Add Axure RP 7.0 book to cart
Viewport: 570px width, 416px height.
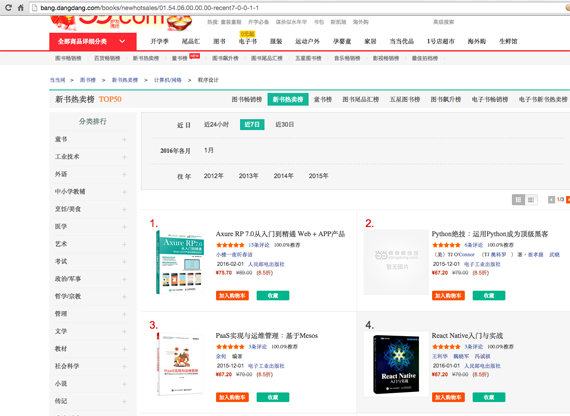[x=232, y=296]
